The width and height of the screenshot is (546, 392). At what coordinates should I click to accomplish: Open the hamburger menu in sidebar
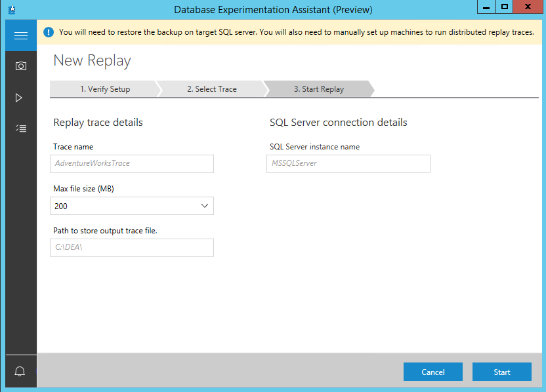pos(20,36)
